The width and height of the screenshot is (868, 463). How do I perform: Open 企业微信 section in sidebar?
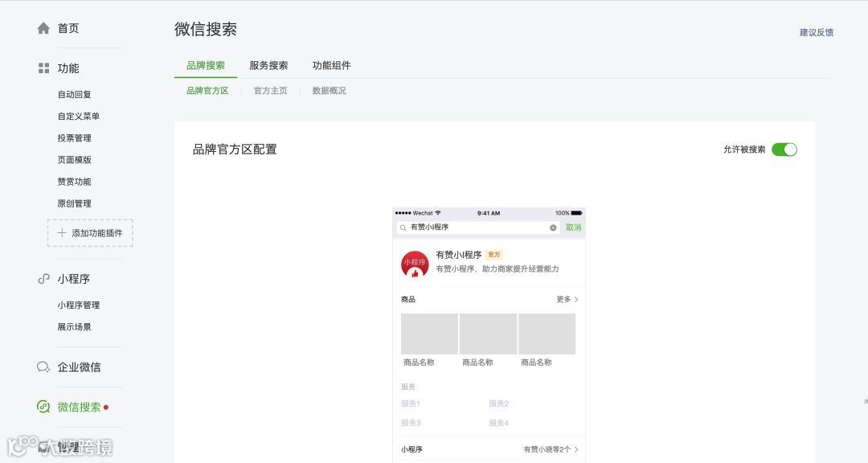(79, 367)
